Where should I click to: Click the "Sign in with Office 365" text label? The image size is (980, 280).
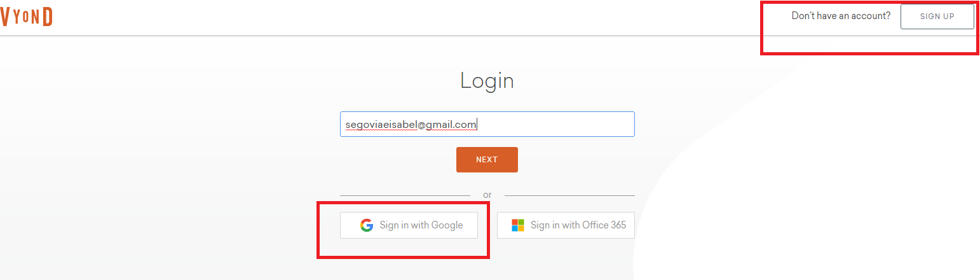pos(578,225)
